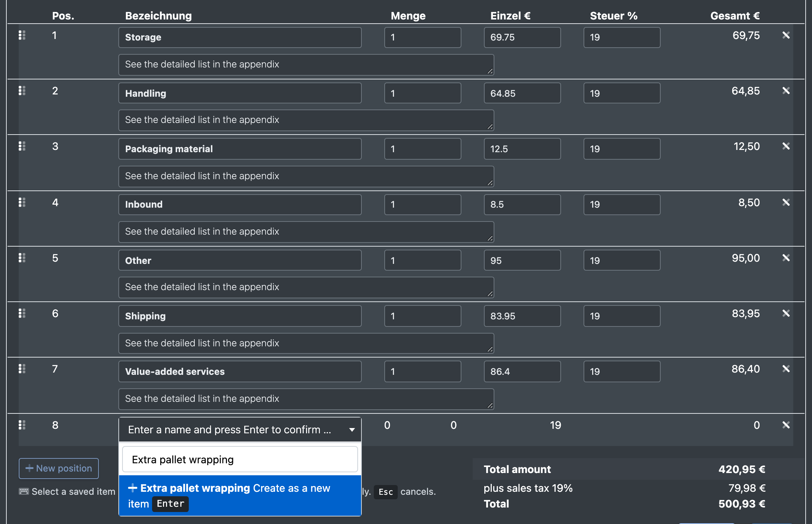Edit the Packaging material unit price 12.5
This screenshot has height=524, width=812.
(x=522, y=149)
